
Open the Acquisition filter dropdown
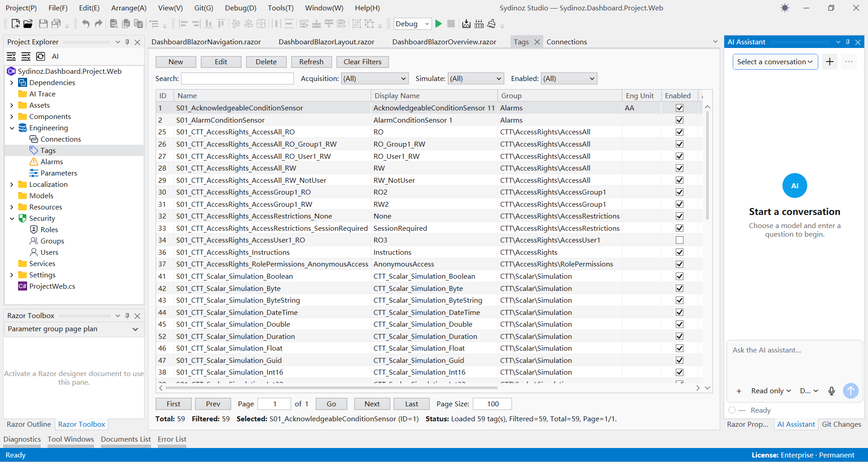[375, 79]
